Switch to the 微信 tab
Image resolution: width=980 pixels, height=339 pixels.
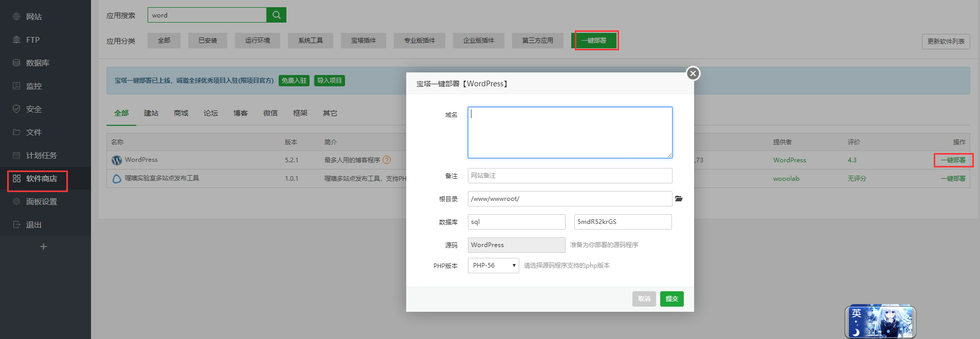pyautogui.click(x=270, y=113)
